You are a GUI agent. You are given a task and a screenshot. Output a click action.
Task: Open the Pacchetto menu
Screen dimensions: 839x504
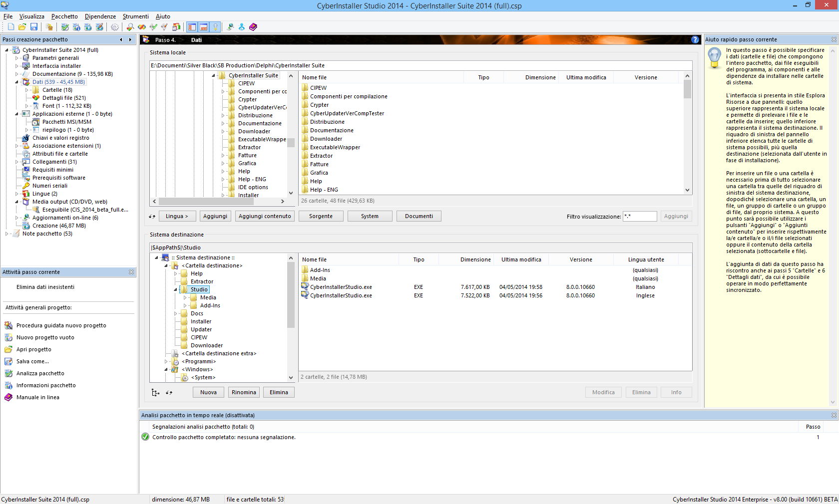pyautogui.click(x=64, y=16)
